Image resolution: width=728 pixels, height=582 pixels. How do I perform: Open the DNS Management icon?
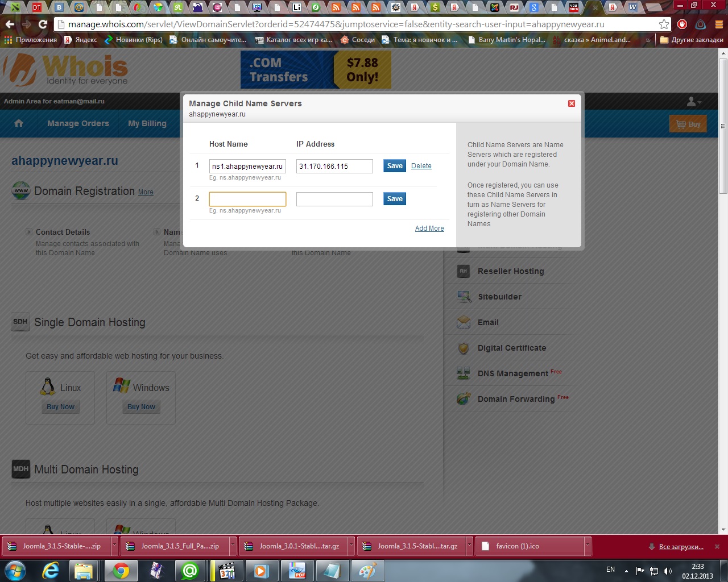[464, 373]
